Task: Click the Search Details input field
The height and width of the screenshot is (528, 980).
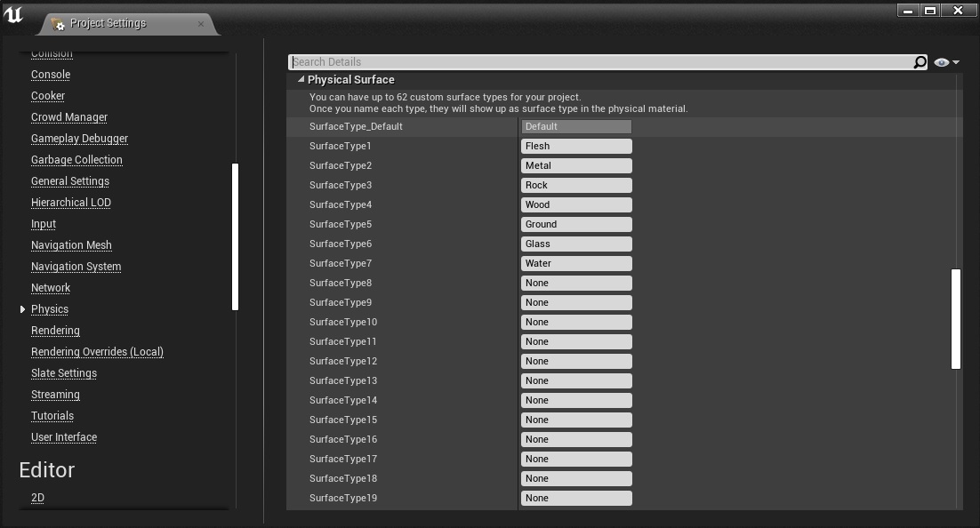Action: click(600, 62)
